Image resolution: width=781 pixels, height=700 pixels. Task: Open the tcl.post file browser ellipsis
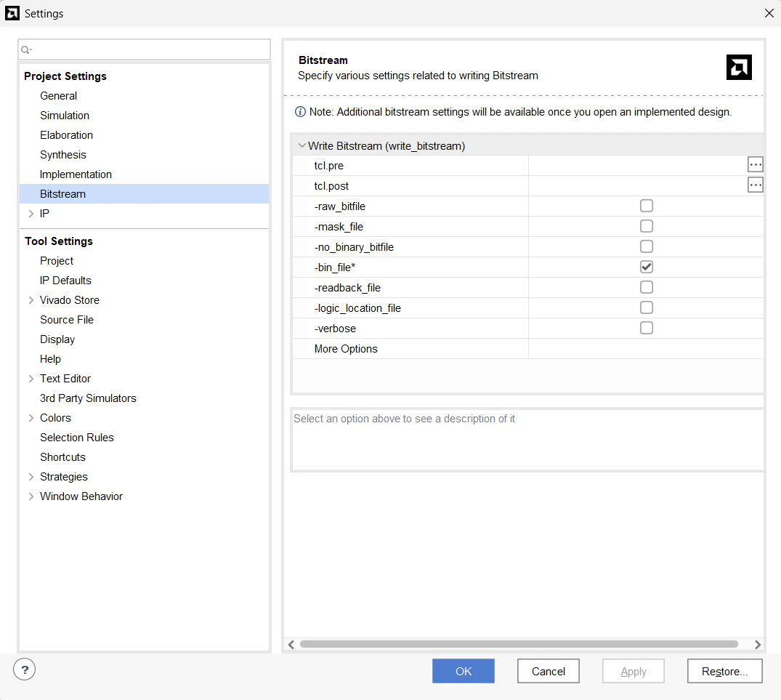click(x=755, y=185)
